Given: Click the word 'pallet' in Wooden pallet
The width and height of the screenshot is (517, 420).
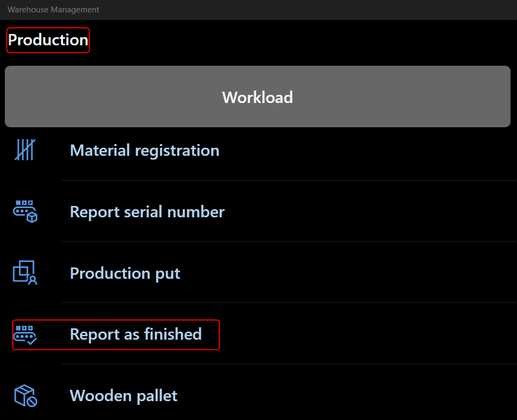Looking at the screenshot, I should pyautogui.click(x=157, y=396).
